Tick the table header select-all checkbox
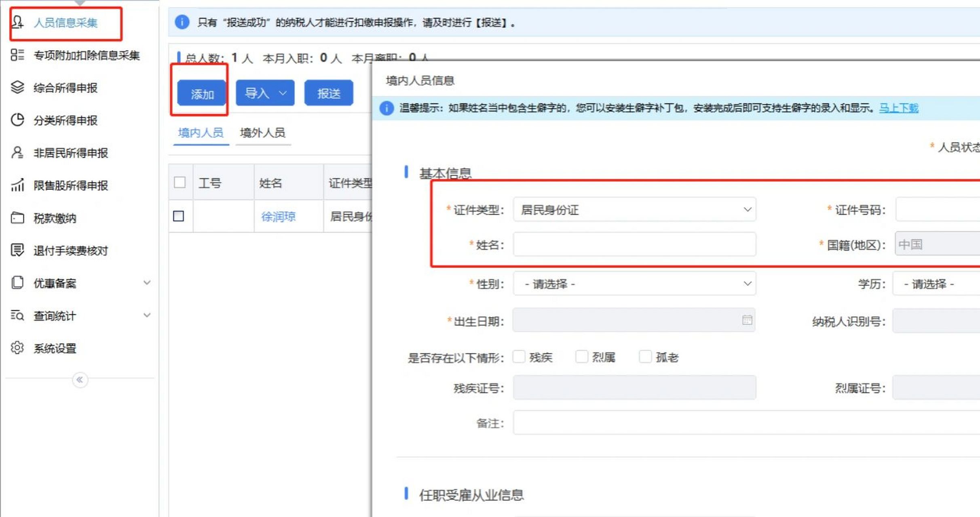980x517 pixels. pyautogui.click(x=180, y=183)
